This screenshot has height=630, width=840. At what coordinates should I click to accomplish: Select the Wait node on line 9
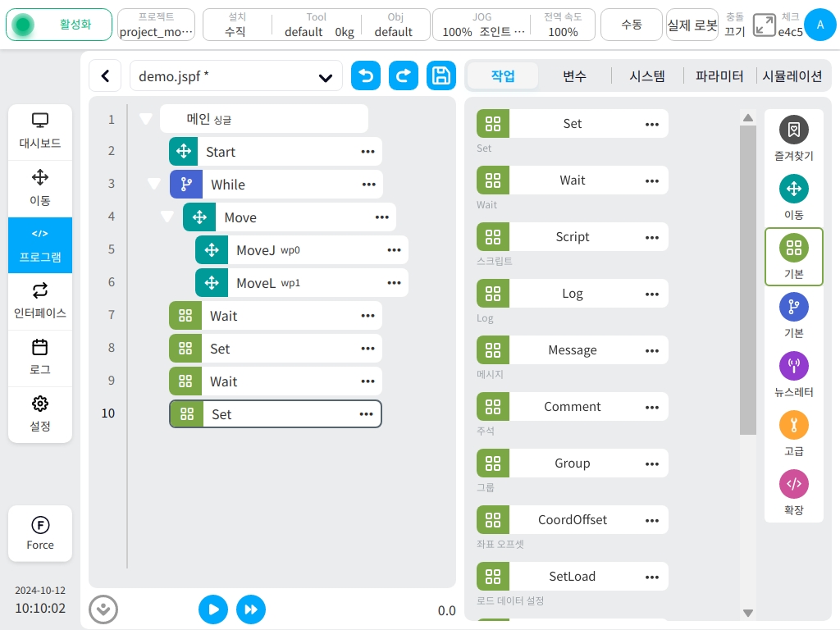click(276, 381)
